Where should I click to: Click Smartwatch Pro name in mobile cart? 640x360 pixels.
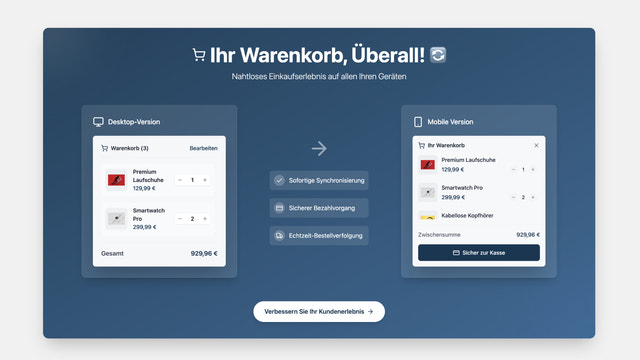click(x=462, y=188)
